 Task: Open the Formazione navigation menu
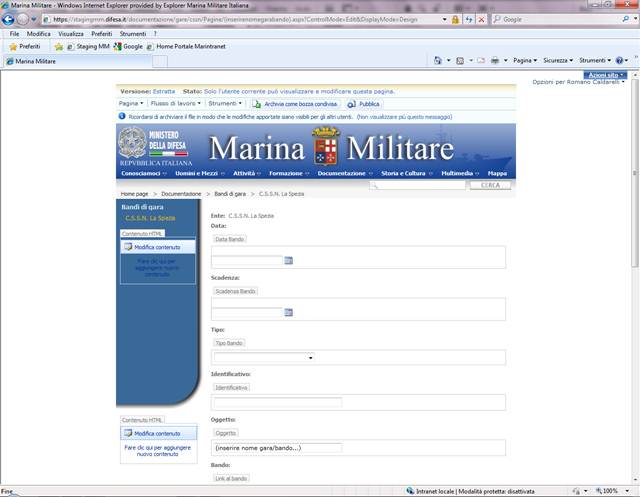point(289,173)
